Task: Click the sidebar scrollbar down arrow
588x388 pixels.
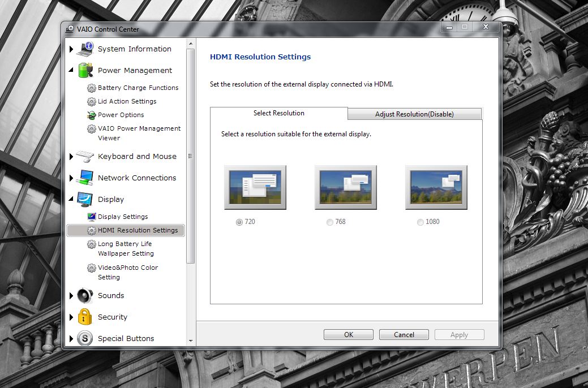Action: pyautogui.click(x=191, y=340)
